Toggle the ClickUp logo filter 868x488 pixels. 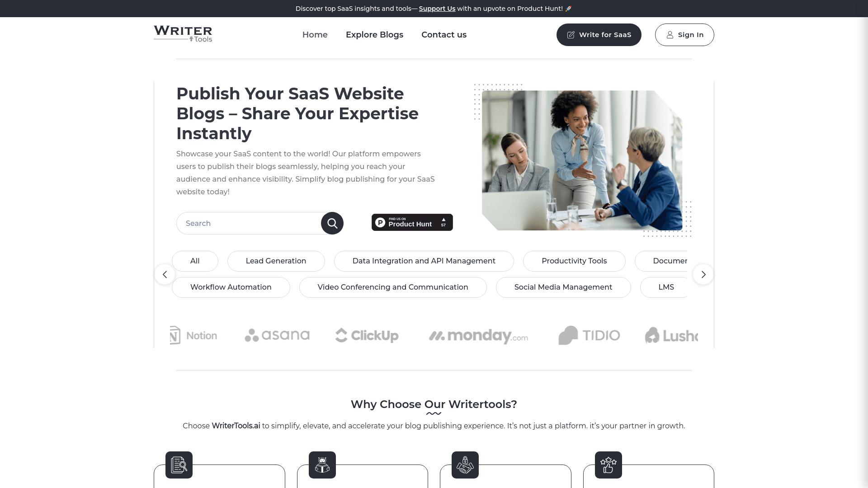point(366,335)
